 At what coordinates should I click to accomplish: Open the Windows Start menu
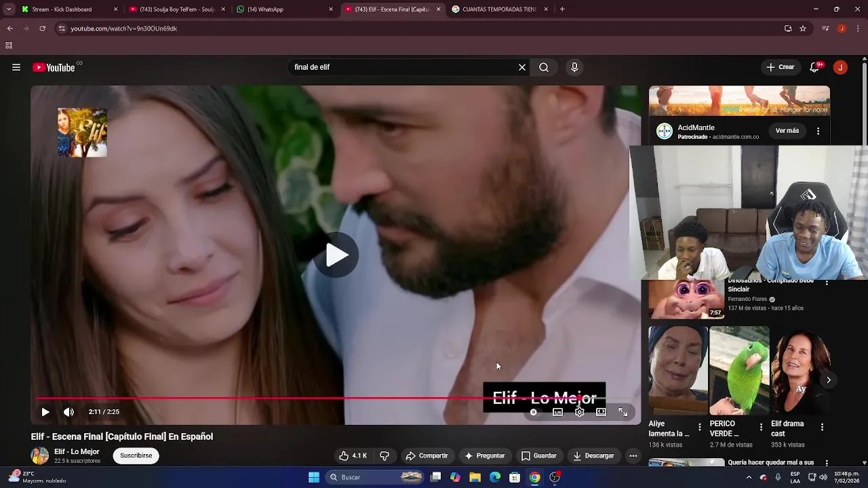click(314, 477)
